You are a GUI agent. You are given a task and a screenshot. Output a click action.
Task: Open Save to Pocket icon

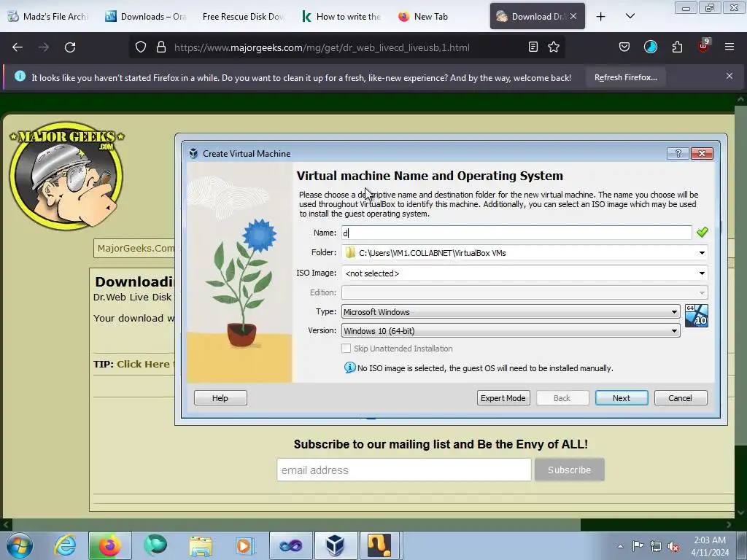click(x=624, y=47)
